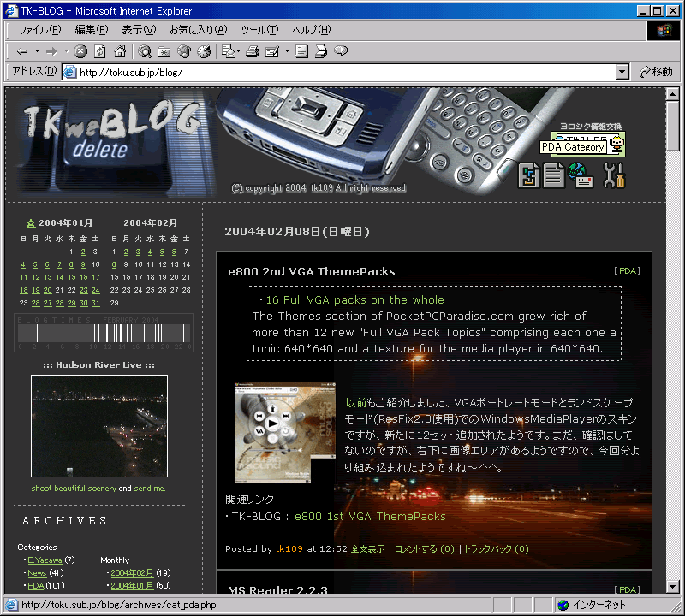Open the Media toolbar icon

tap(184, 51)
